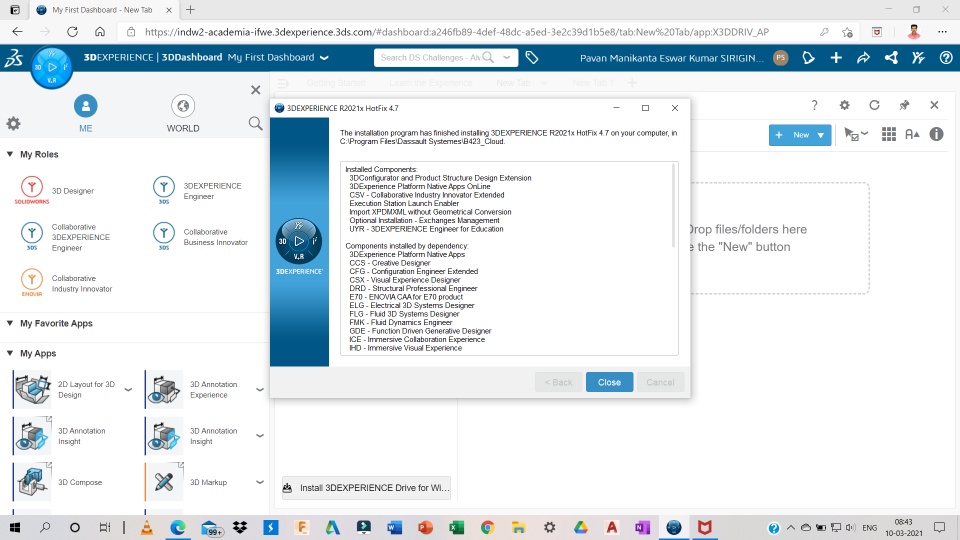
Task: Select the Collaborative Business Innovator role
Action: [x=201, y=237]
